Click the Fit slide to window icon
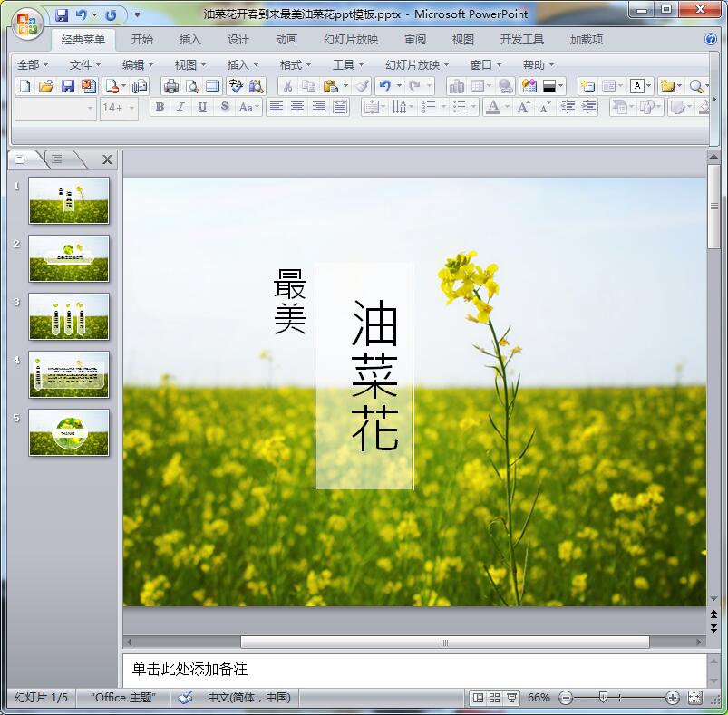 pos(695,698)
